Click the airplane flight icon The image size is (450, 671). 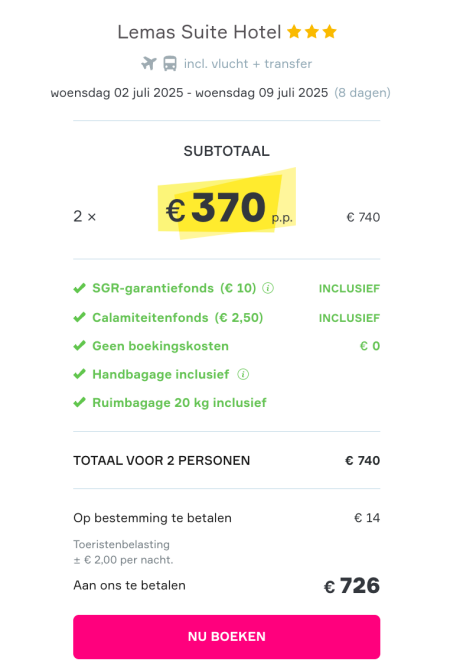click(x=149, y=63)
